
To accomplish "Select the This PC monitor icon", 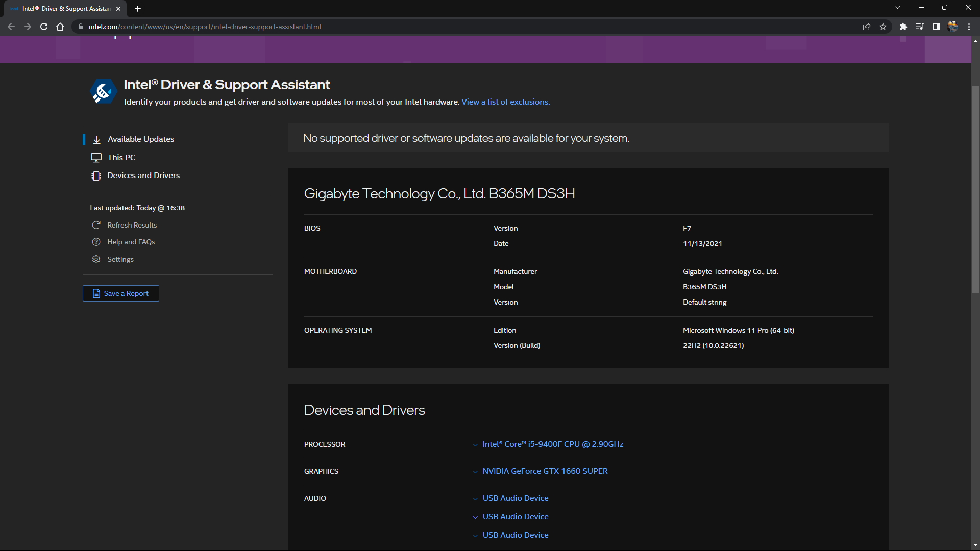I will coord(96,157).
